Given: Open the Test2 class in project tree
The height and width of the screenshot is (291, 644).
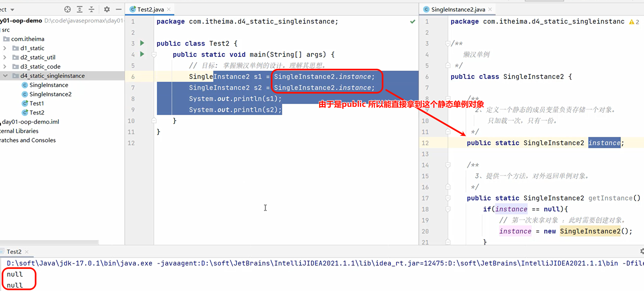Looking at the screenshot, I should pos(37,113).
